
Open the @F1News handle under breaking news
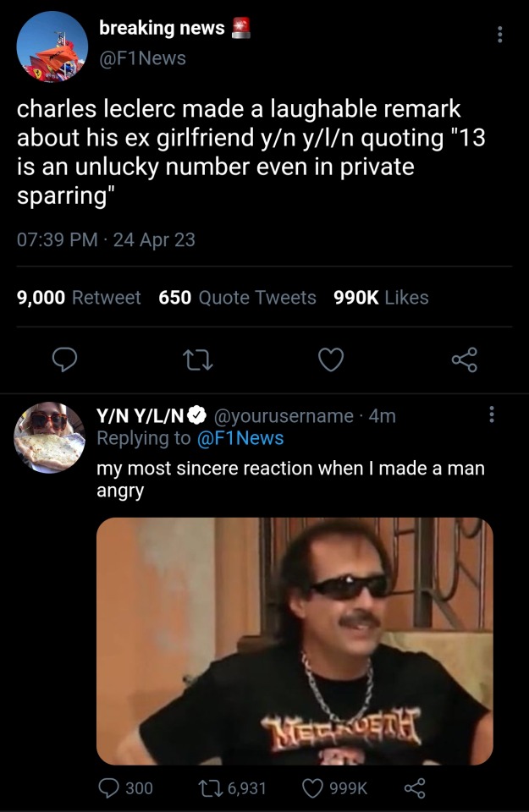tap(142, 58)
